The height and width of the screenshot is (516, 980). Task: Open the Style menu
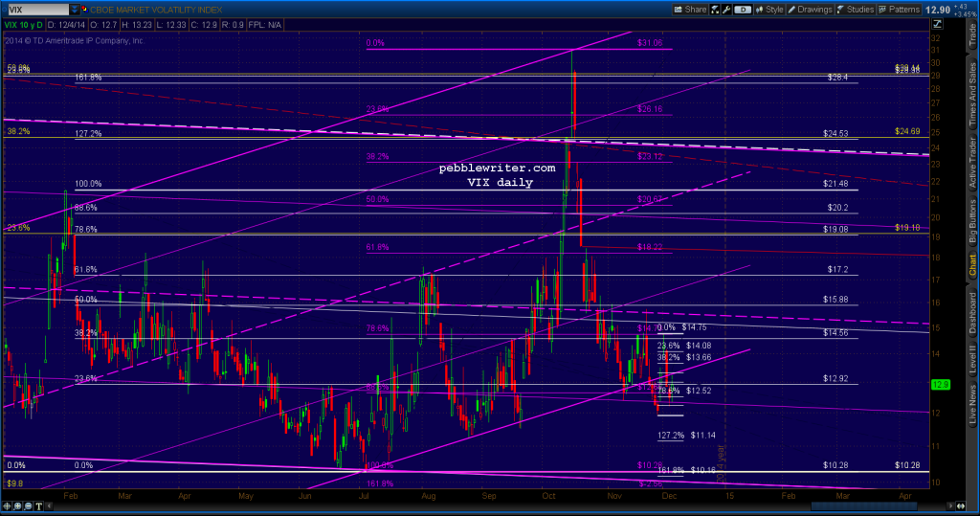769,10
